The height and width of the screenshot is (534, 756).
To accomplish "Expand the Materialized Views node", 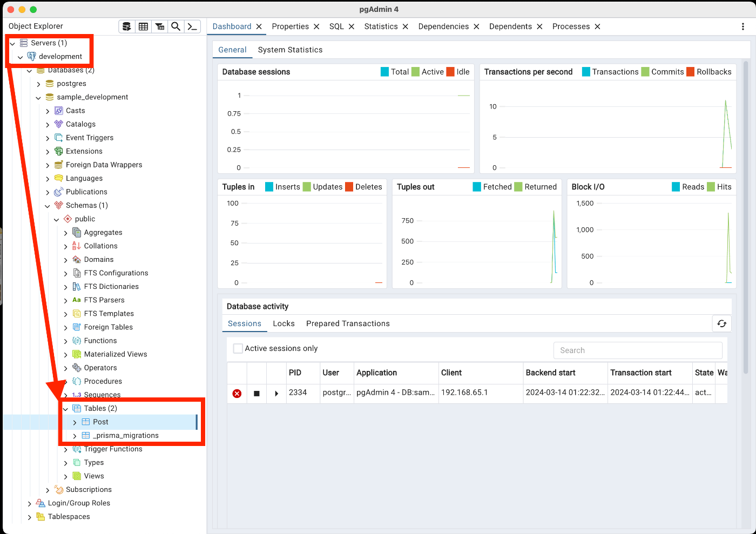I will click(66, 355).
